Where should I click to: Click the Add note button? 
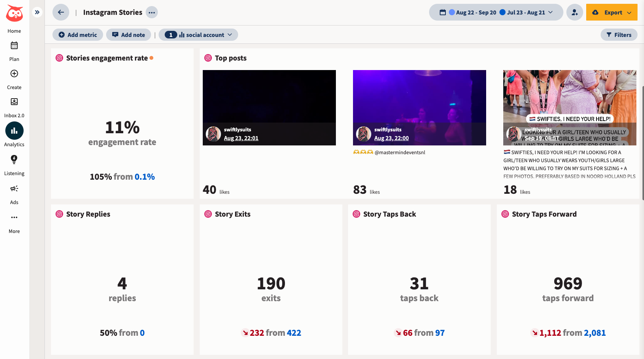pos(129,35)
